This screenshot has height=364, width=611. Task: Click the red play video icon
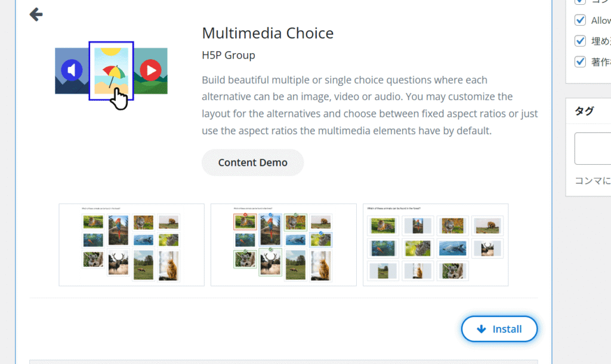(151, 70)
